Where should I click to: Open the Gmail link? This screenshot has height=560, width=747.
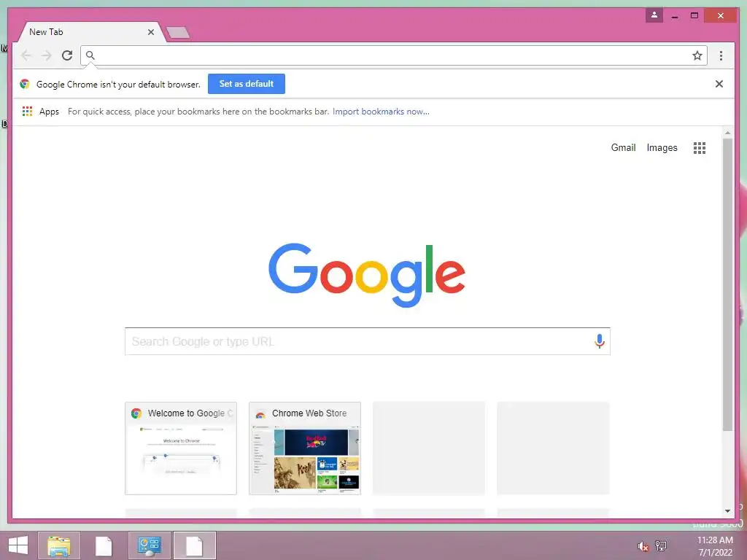(x=623, y=147)
